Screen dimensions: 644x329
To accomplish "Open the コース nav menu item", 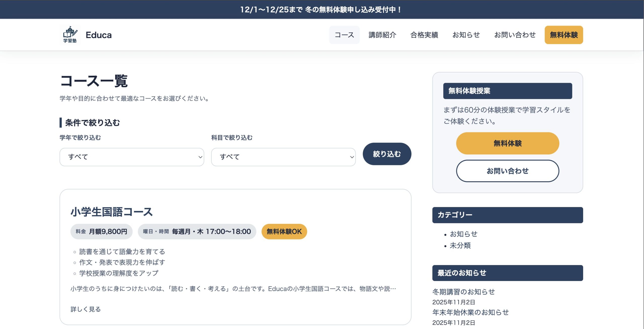I will pos(344,35).
